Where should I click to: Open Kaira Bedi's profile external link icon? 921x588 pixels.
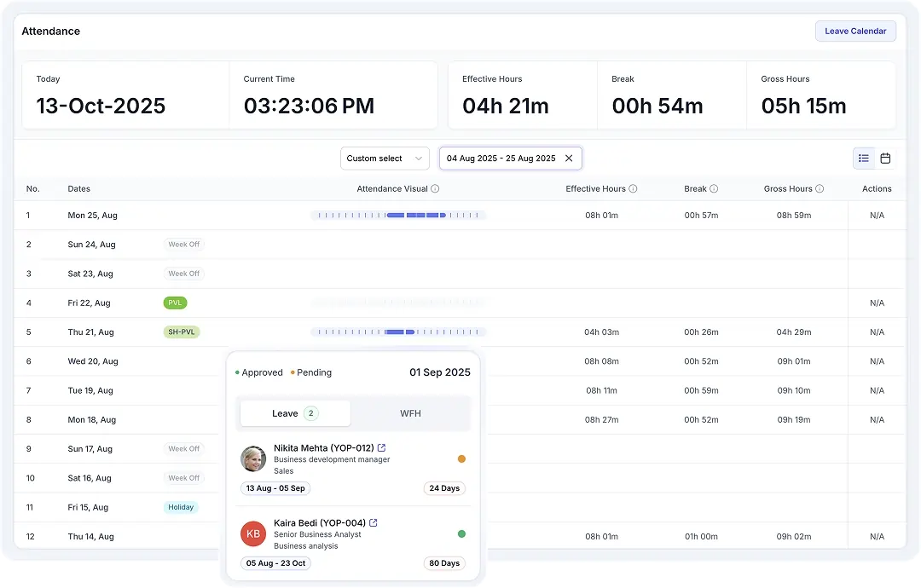[x=374, y=523]
